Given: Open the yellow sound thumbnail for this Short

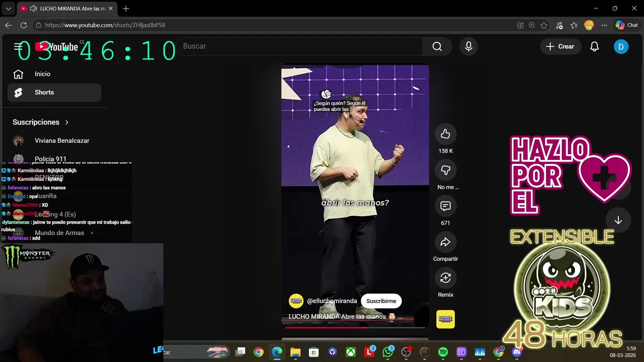Looking at the screenshot, I should point(445,319).
